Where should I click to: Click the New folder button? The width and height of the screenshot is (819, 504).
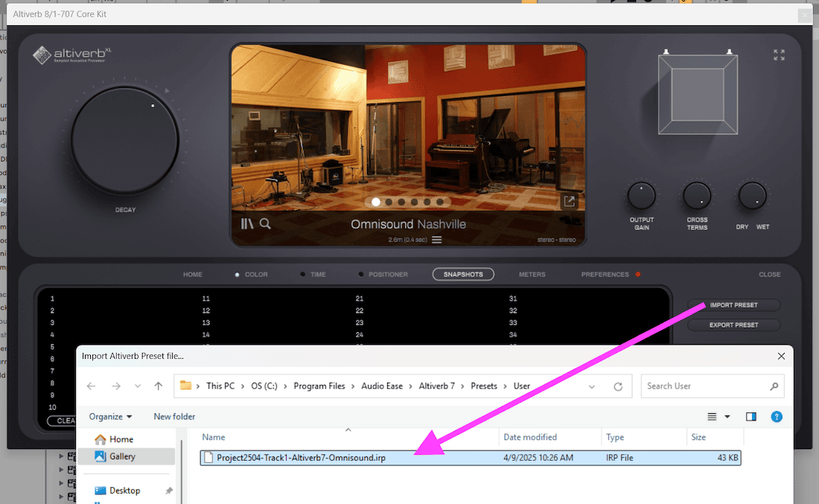tap(174, 416)
